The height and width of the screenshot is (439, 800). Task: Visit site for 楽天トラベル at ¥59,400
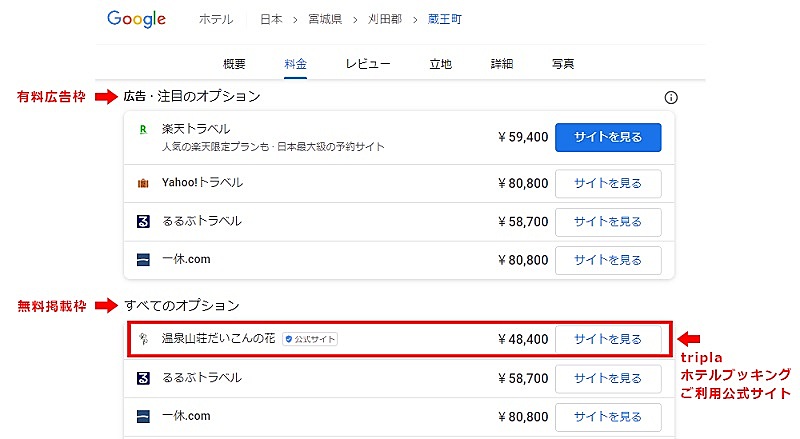(x=608, y=137)
